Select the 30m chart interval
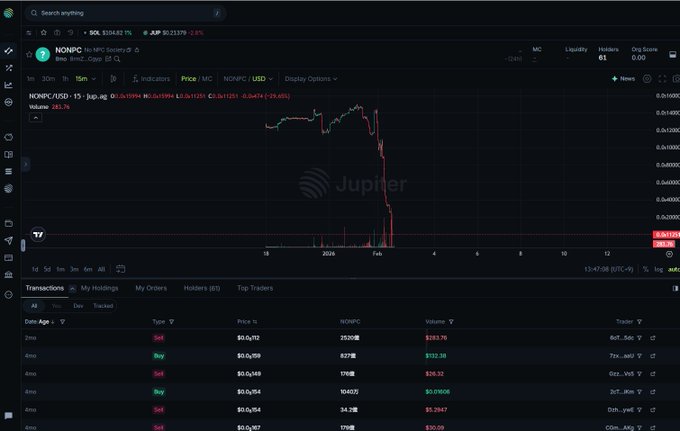 point(48,78)
